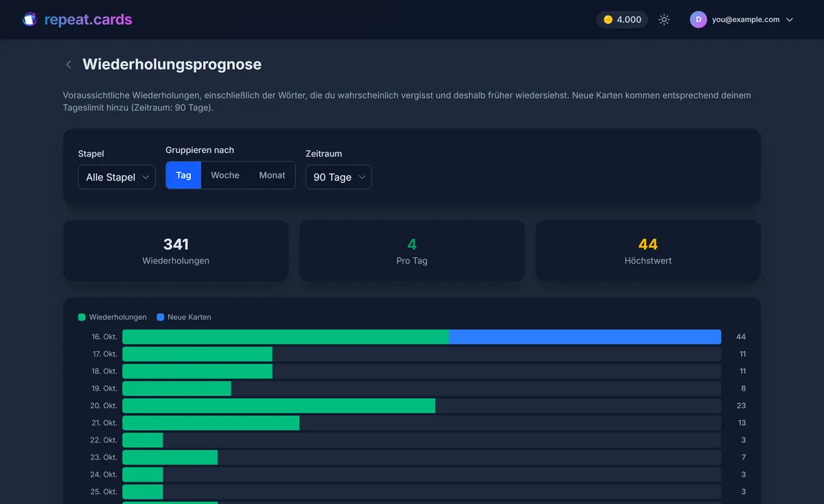Group forecast by Monat
Screen dimensions: 824x504
[272, 175]
